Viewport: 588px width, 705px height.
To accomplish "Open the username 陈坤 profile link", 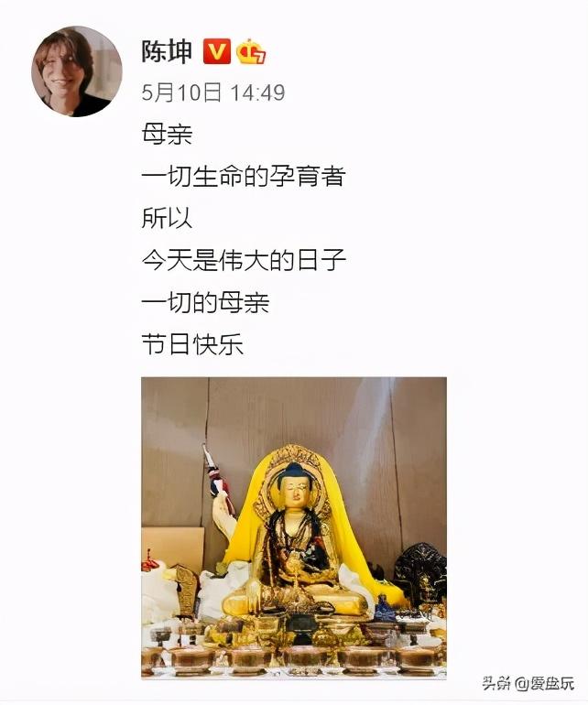I will [x=167, y=51].
